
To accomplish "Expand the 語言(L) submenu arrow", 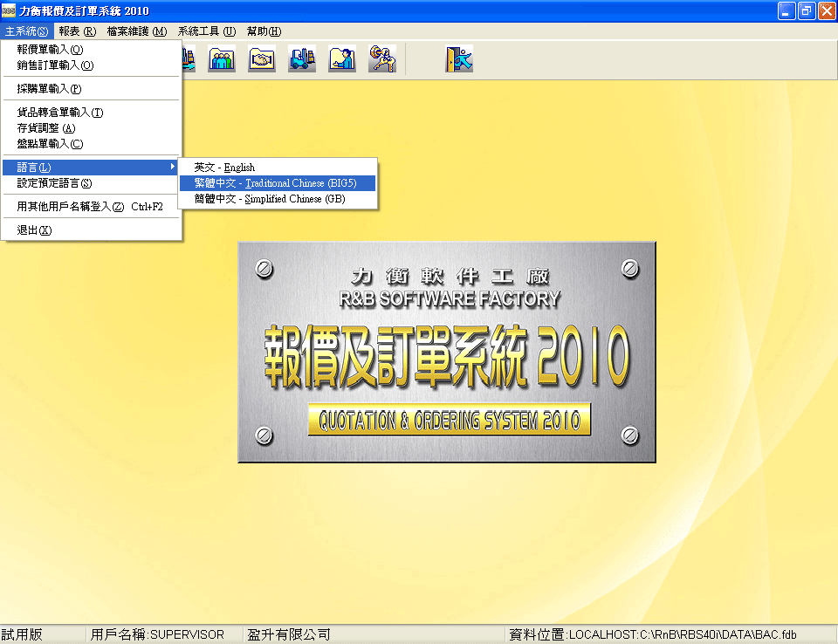I will tap(172, 167).
